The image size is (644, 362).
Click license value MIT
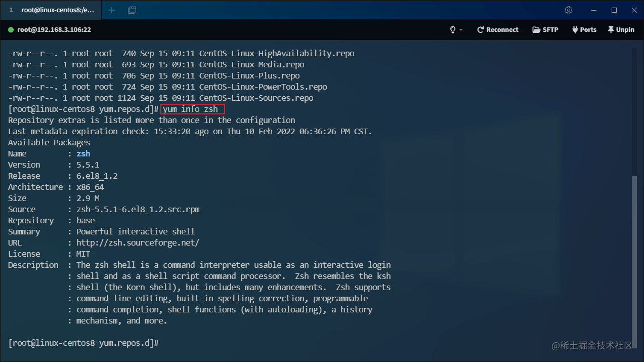tap(83, 254)
